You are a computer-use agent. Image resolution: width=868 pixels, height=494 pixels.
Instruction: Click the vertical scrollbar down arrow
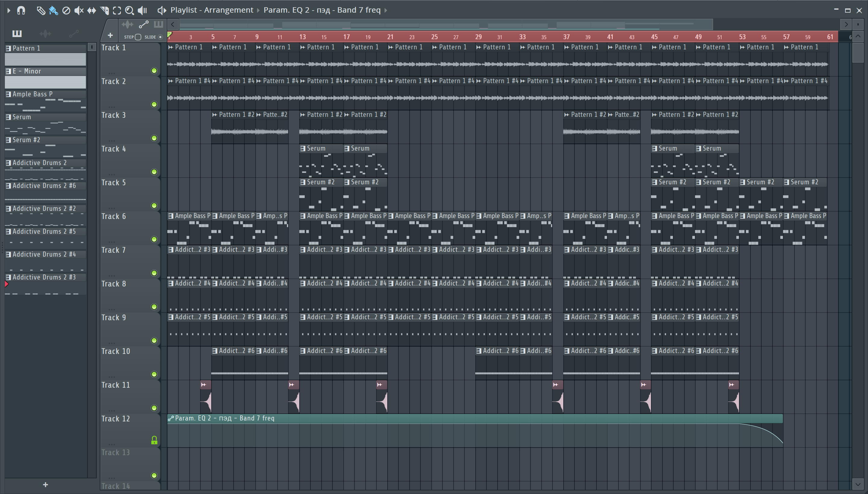point(858,484)
